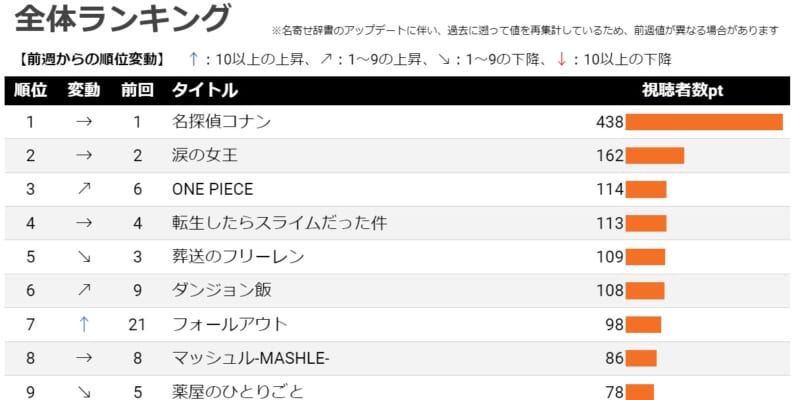800x400 pixels.
Task: Click the orange bar for 名探偵コナン
Action: (x=704, y=122)
